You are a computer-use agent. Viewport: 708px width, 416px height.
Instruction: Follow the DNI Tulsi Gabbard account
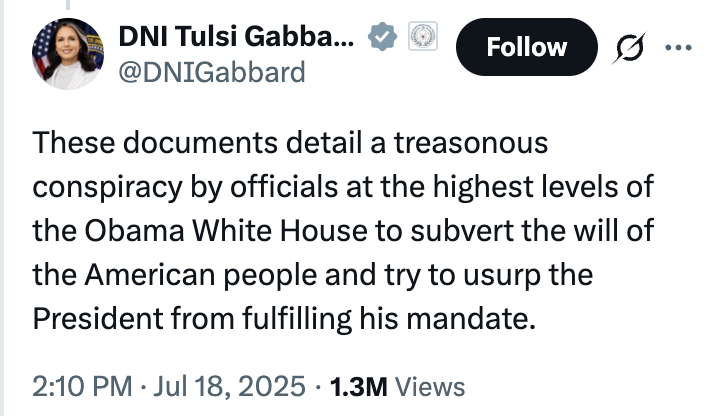click(526, 47)
